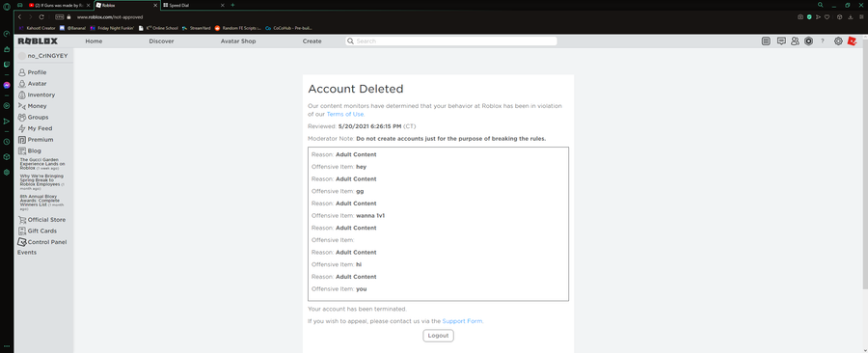Open Messenger in the browser sidebar

(x=6, y=85)
